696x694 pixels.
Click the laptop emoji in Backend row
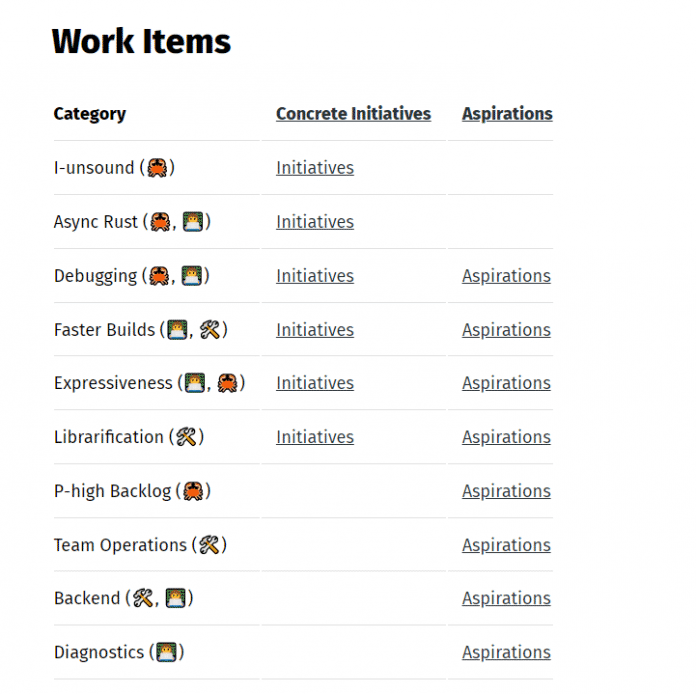pos(176,598)
